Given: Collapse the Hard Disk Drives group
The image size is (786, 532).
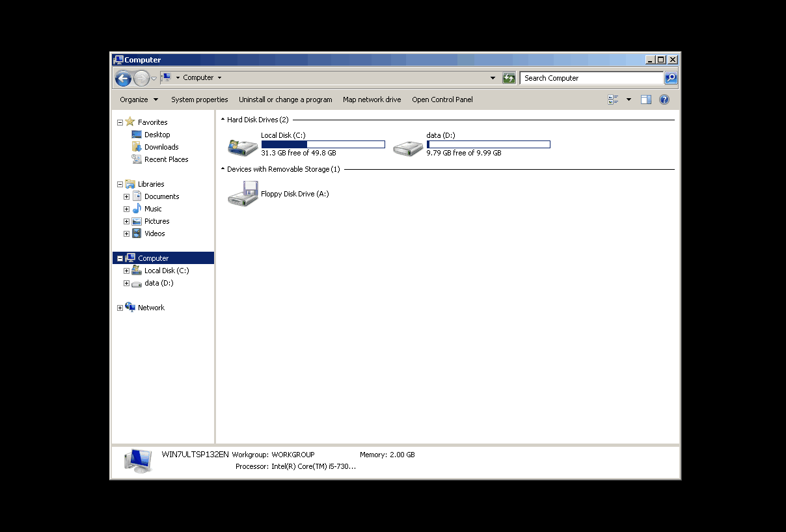Looking at the screenshot, I should (x=223, y=120).
